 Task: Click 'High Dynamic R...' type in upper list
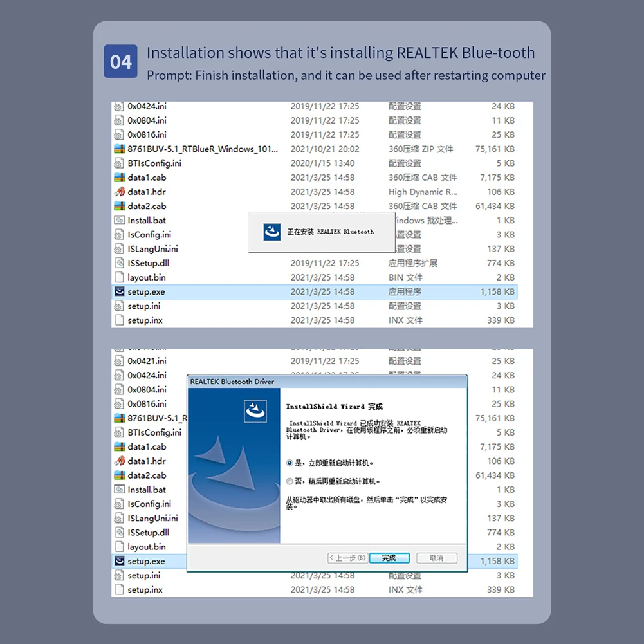point(423,192)
